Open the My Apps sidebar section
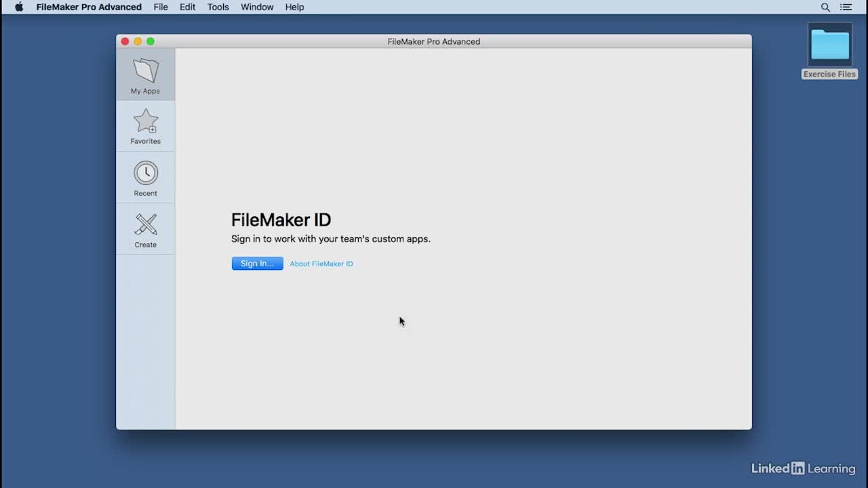Image resolution: width=868 pixels, height=488 pixels. pyautogui.click(x=145, y=75)
